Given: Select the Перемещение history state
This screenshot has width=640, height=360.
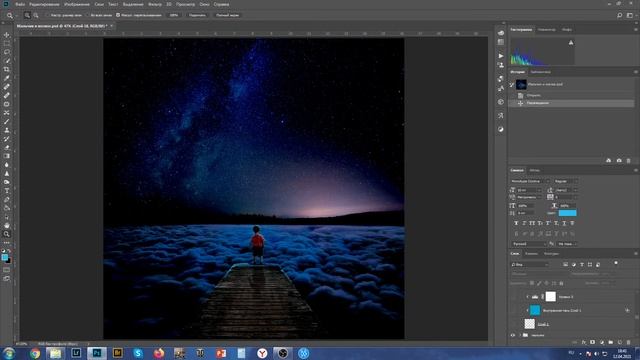Looking at the screenshot, I should click(571, 103).
